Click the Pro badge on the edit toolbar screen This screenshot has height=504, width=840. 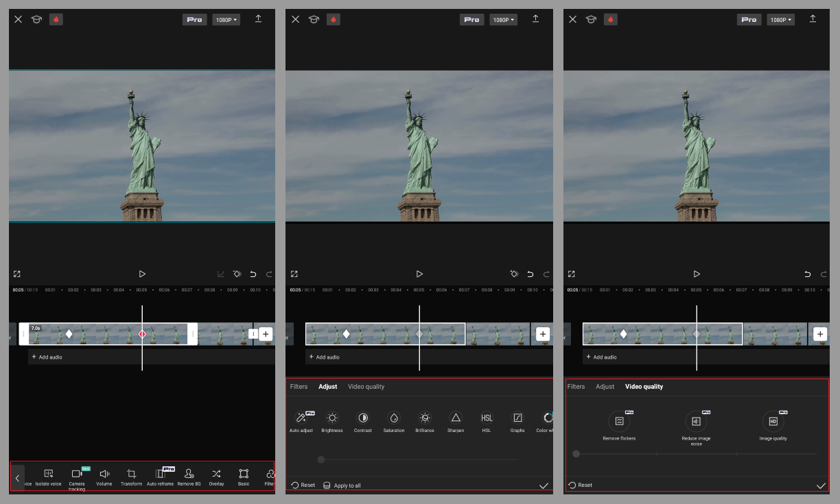[x=195, y=20]
